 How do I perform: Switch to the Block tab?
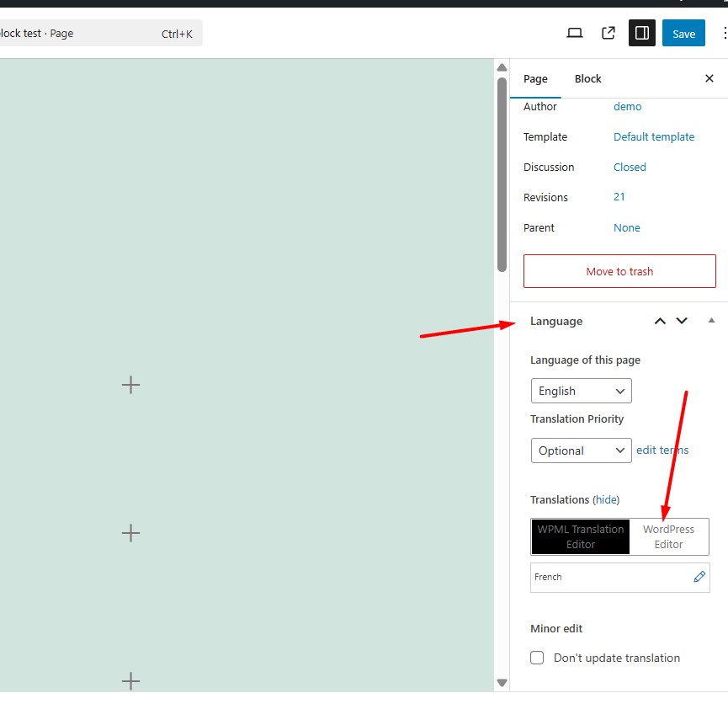pyautogui.click(x=587, y=78)
